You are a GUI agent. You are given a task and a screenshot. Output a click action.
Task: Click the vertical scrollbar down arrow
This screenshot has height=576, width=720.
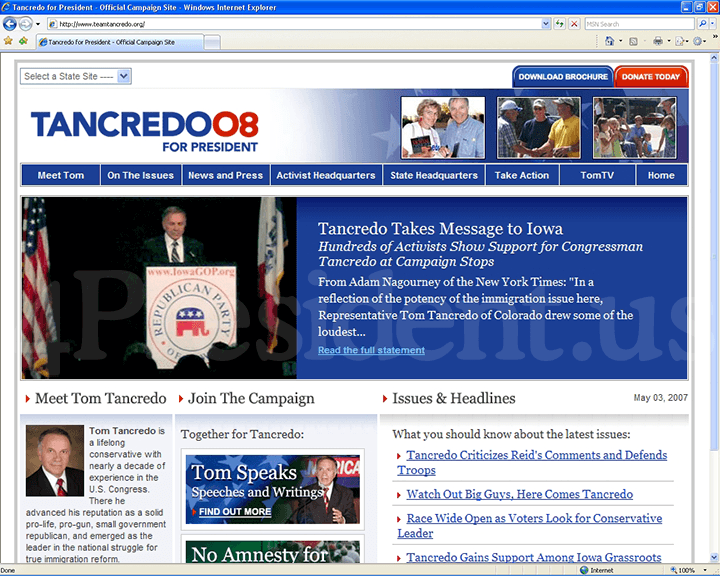714,558
